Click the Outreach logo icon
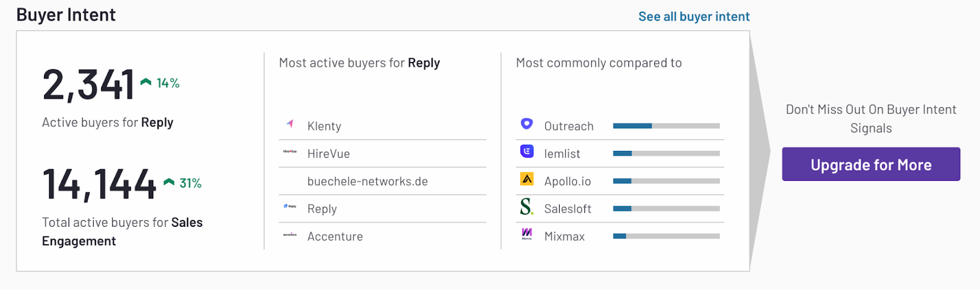 [x=527, y=124]
